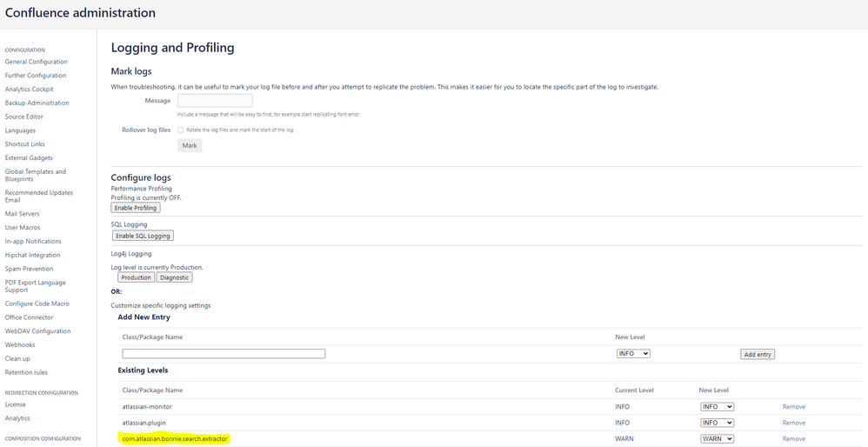Select the atlassian-monitor package name
The height and width of the screenshot is (447, 868).
pyautogui.click(x=147, y=407)
